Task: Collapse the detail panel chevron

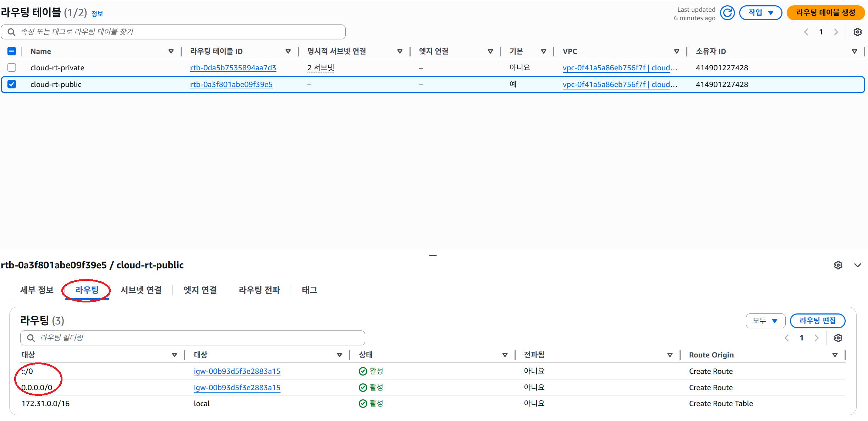Action: tap(857, 265)
